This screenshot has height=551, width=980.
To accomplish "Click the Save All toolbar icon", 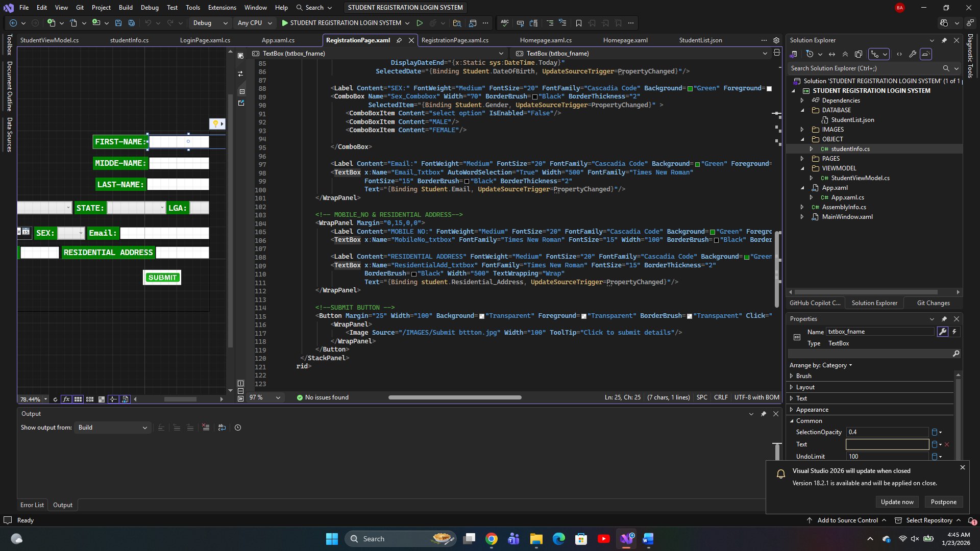I will (132, 23).
